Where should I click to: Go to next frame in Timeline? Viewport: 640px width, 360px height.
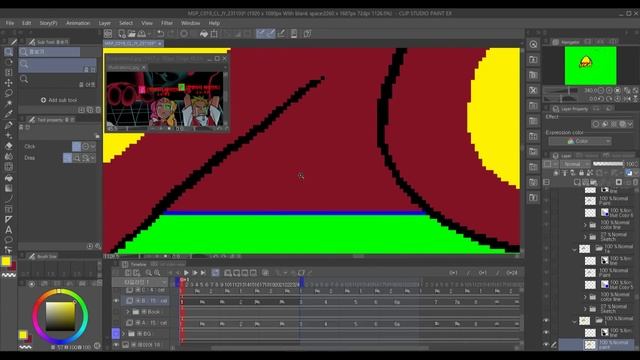click(195, 273)
